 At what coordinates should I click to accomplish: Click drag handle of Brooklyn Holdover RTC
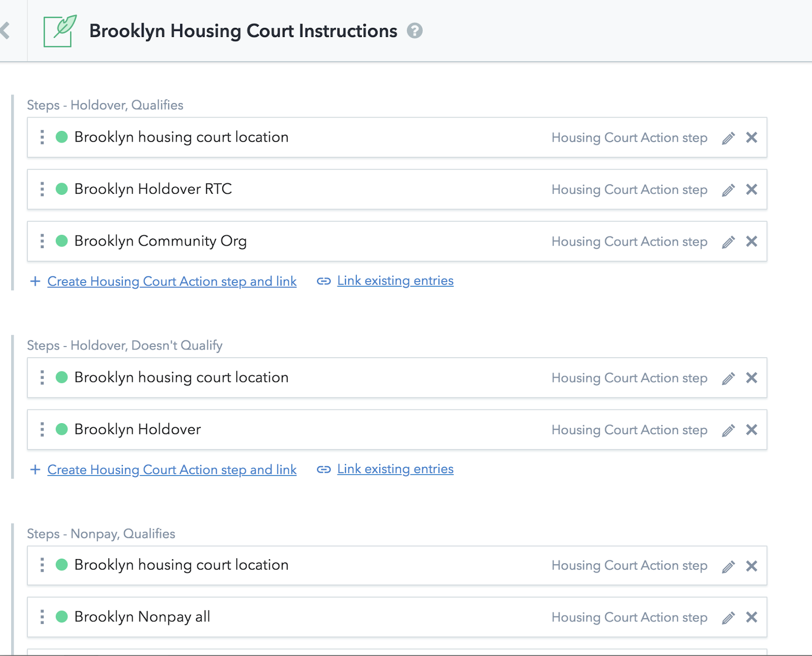(42, 189)
